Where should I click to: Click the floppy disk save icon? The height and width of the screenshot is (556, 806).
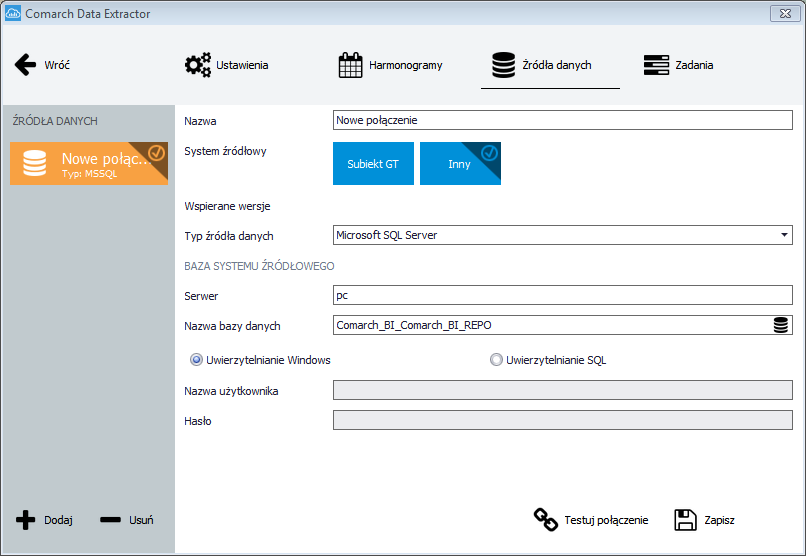[685, 520]
